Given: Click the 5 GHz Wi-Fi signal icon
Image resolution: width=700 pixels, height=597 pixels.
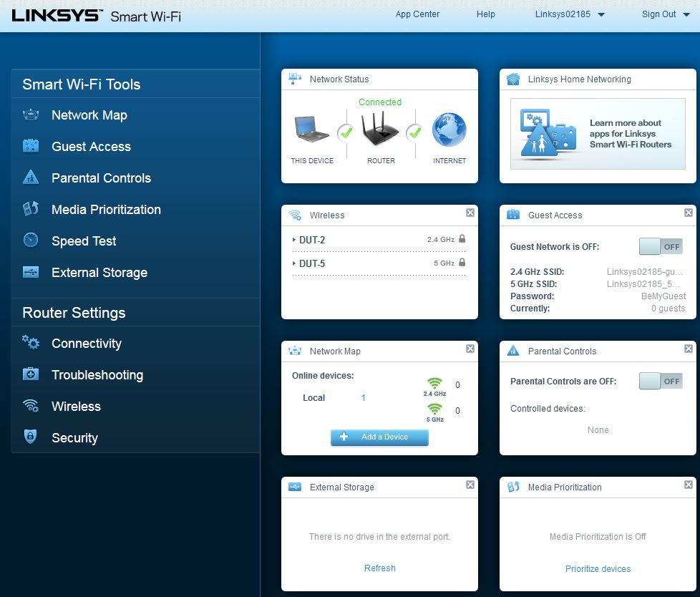Looking at the screenshot, I should click(434, 409).
